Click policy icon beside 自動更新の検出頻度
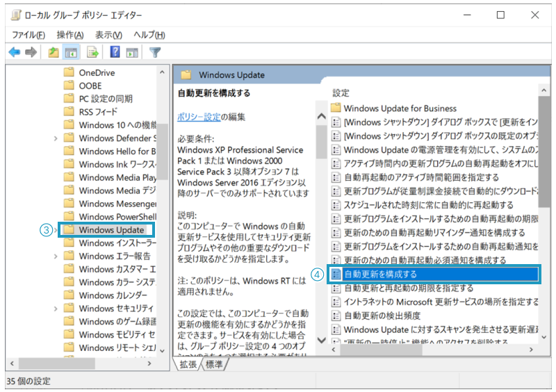The width and height of the screenshot is (556, 392). pos(336,316)
